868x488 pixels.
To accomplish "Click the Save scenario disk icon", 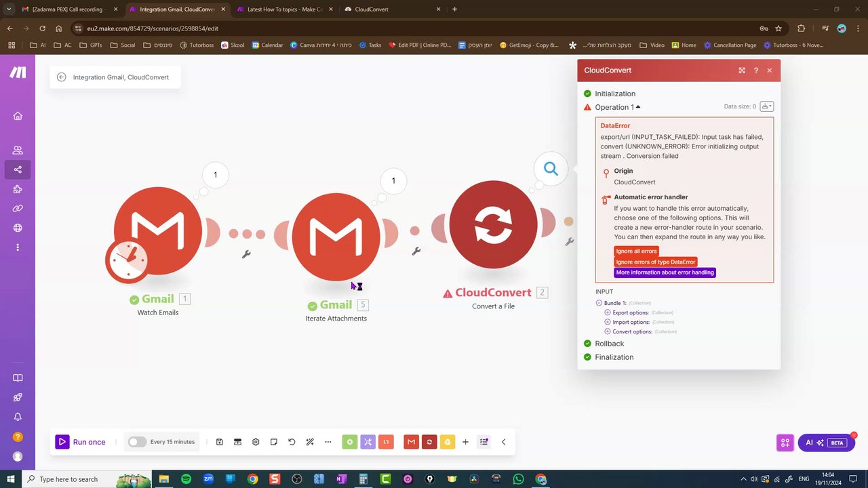I will click(220, 442).
